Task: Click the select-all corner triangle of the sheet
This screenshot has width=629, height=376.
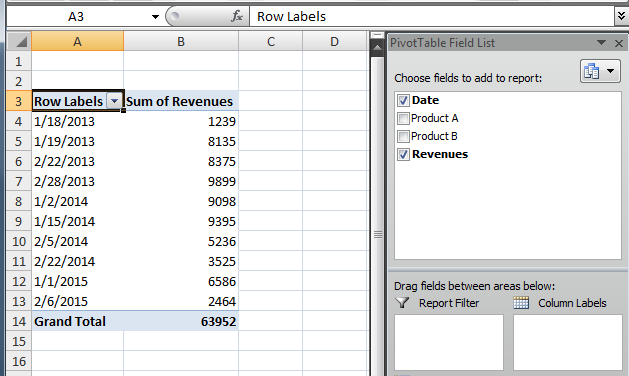Action: click(x=19, y=41)
